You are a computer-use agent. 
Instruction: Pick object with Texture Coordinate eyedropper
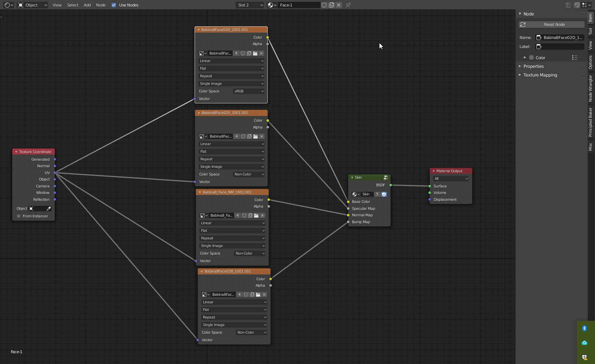coord(49,209)
